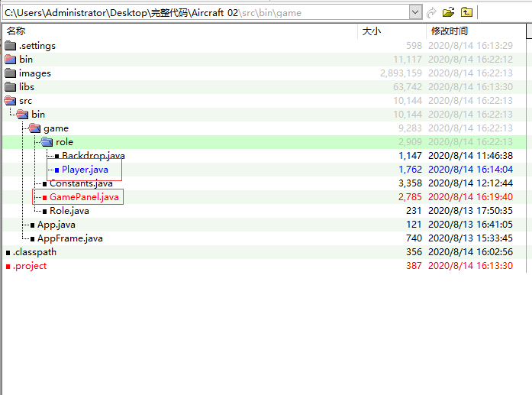Select the images folder name
This screenshot has width=532, height=395.
tap(35, 73)
